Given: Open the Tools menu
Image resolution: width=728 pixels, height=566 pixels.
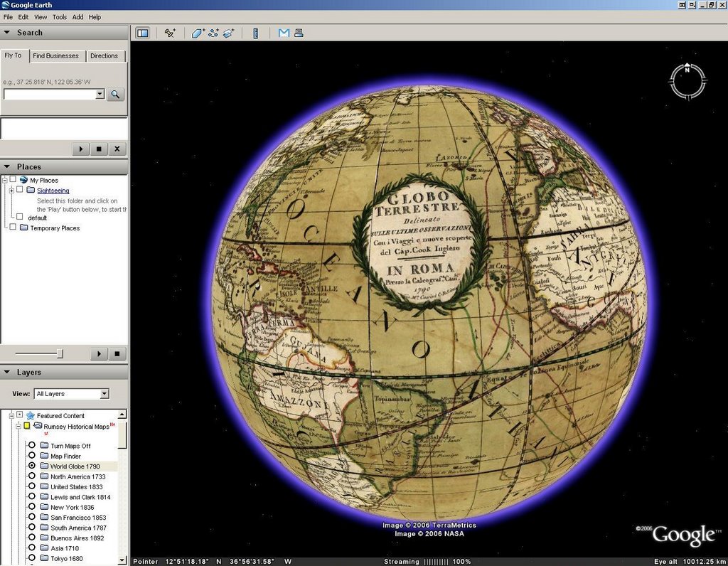Looking at the screenshot, I should [60, 17].
